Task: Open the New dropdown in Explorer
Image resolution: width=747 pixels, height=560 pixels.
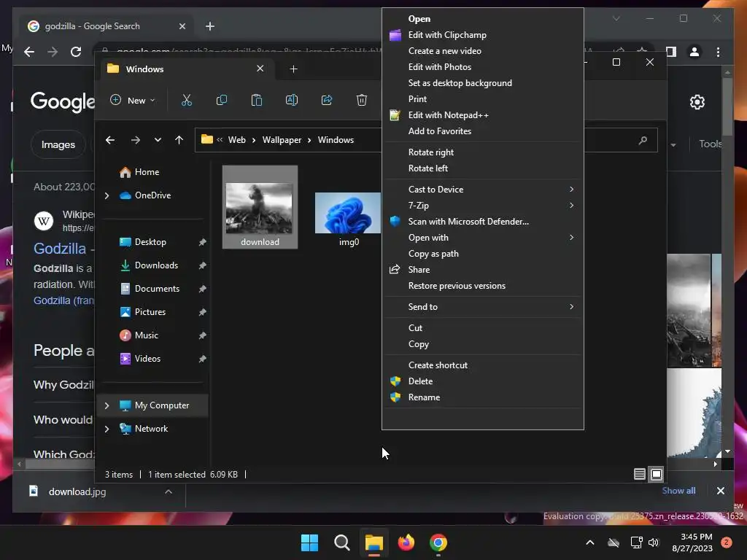Action: pyautogui.click(x=133, y=100)
